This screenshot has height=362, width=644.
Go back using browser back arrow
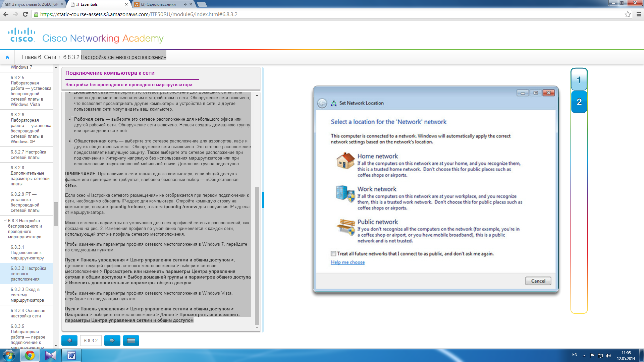coord(6,14)
